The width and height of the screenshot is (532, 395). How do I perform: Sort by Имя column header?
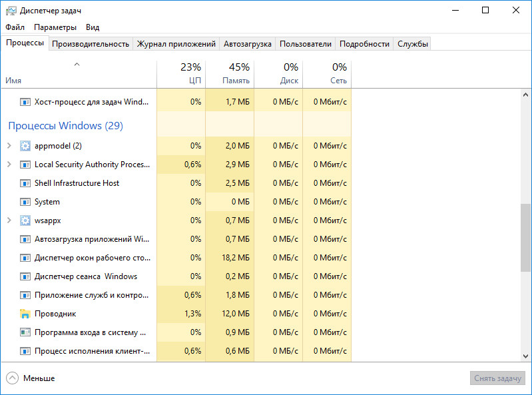click(x=79, y=74)
